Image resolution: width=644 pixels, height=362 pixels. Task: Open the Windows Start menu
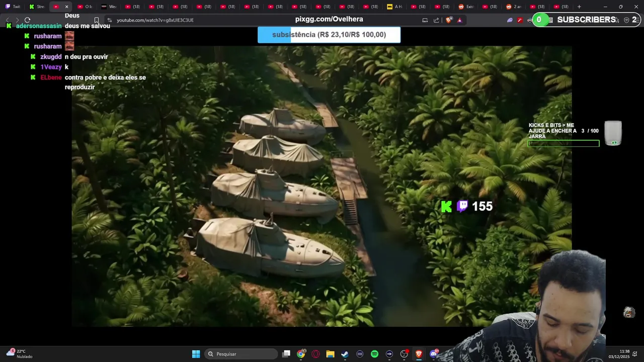196,354
